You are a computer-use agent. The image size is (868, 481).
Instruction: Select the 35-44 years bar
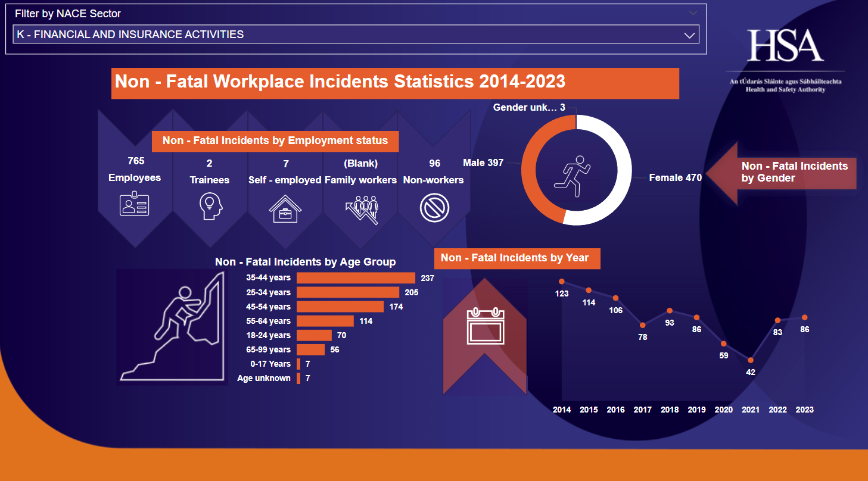pos(356,278)
